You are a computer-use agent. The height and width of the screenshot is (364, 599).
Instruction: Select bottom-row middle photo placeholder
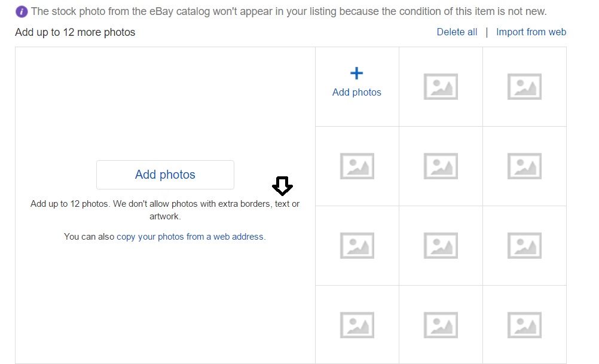tap(441, 325)
